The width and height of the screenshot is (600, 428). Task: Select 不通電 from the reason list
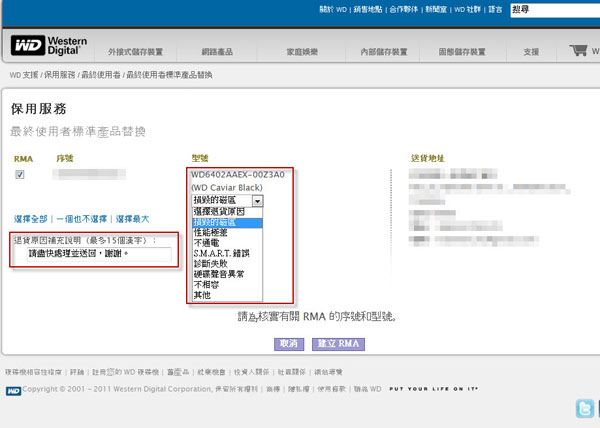pyautogui.click(x=206, y=243)
